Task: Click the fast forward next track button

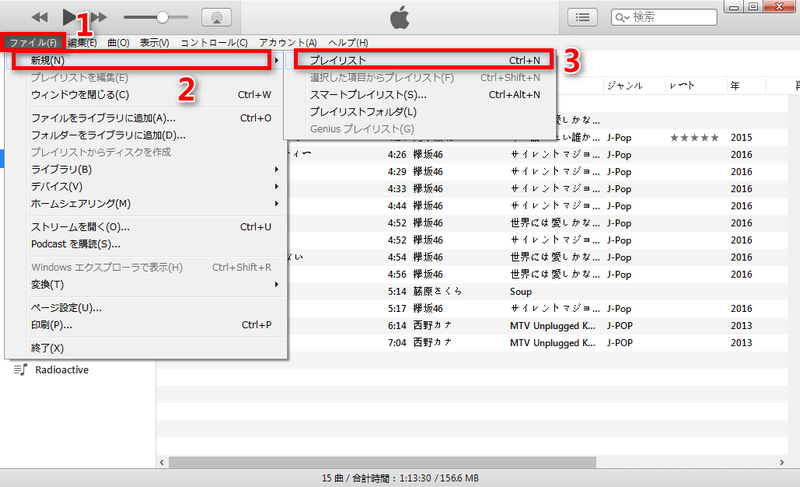Action: pos(99,17)
